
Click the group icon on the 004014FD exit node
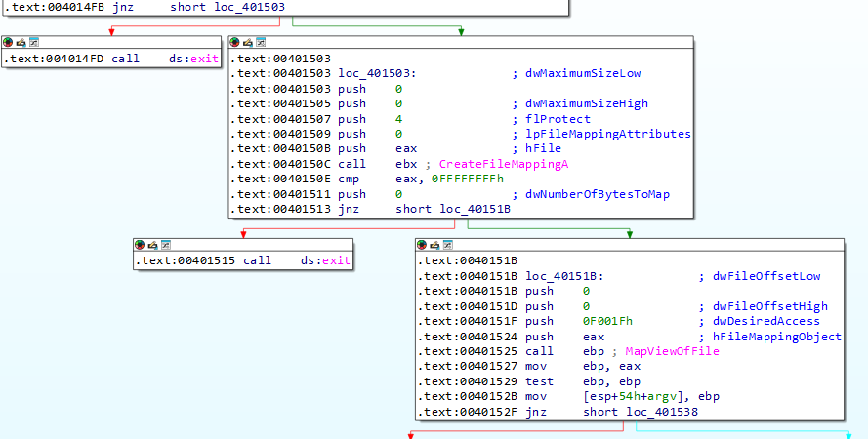(x=32, y=44)
